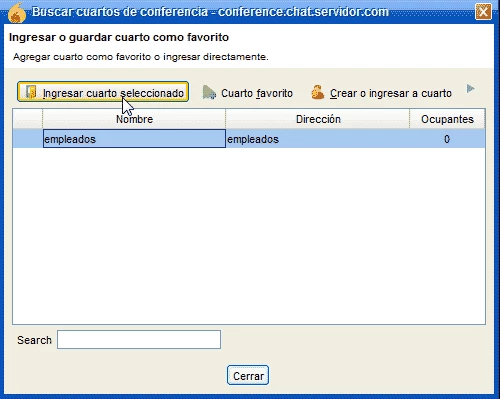Screen dimensions: 500x399
Task: Sort by the Dirección column header
Action: coord(318,119)
